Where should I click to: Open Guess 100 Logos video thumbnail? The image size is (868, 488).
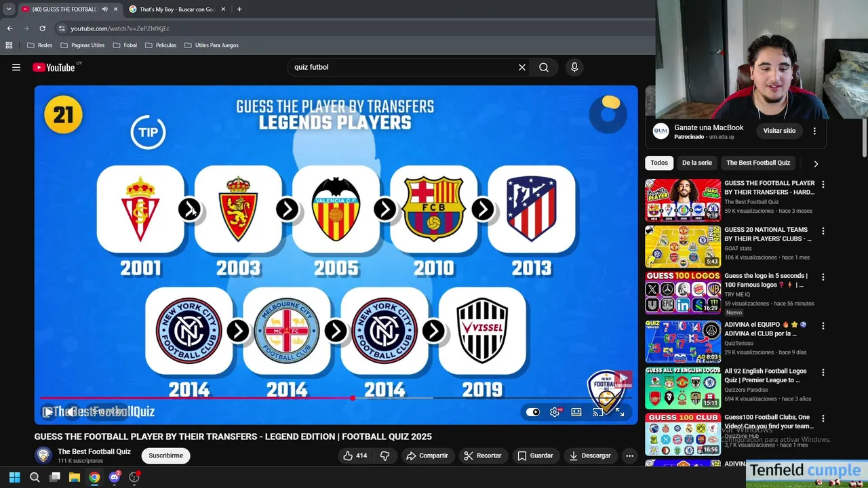[x=683, y=293]
